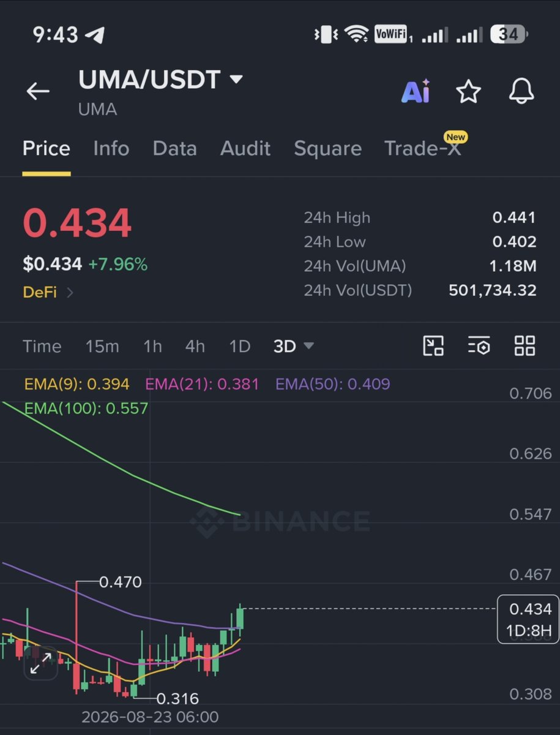Tap the EMA(100): 0.557 indicator label
560x735 pixels.
click(86, 407)
